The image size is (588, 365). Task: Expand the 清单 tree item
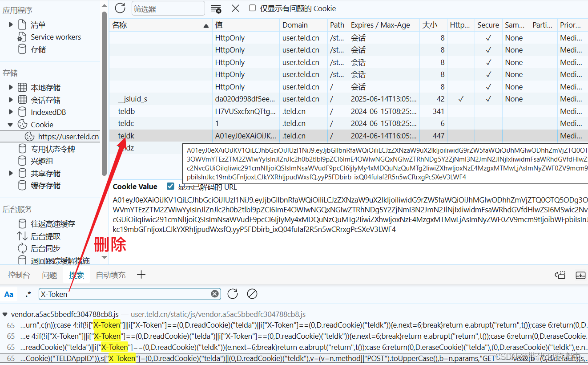pos(11,25)
